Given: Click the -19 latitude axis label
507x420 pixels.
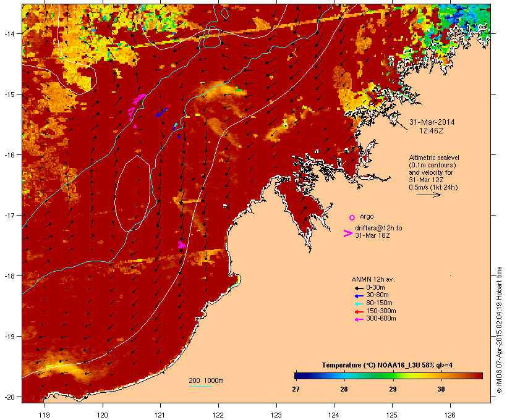Looking at the screenshot, I should pyautogui.click(x=9, y=337).
